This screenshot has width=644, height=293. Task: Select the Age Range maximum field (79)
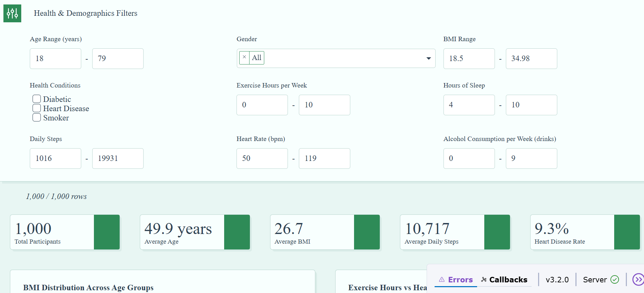click(x=118, y=59)
